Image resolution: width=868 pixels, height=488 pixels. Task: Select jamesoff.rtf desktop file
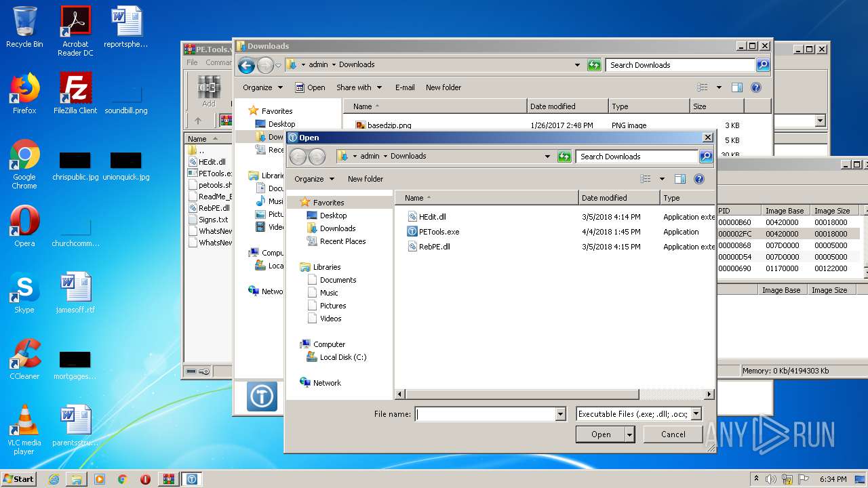click(x=75, y=293)
